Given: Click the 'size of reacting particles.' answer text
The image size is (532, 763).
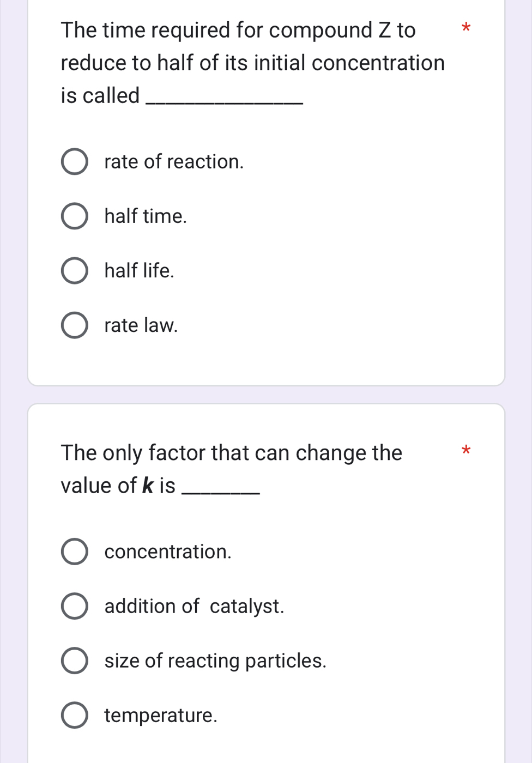Looking at the screenshot, I should pos(215,661).
